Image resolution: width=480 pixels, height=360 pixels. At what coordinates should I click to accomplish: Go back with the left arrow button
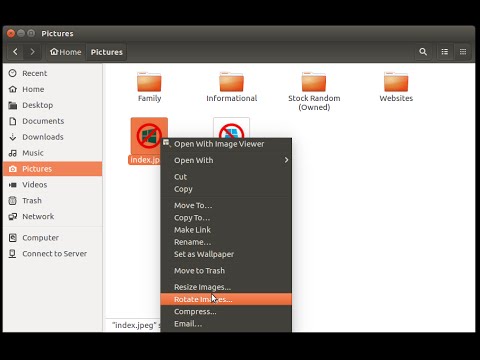click(x=15, y=52)
